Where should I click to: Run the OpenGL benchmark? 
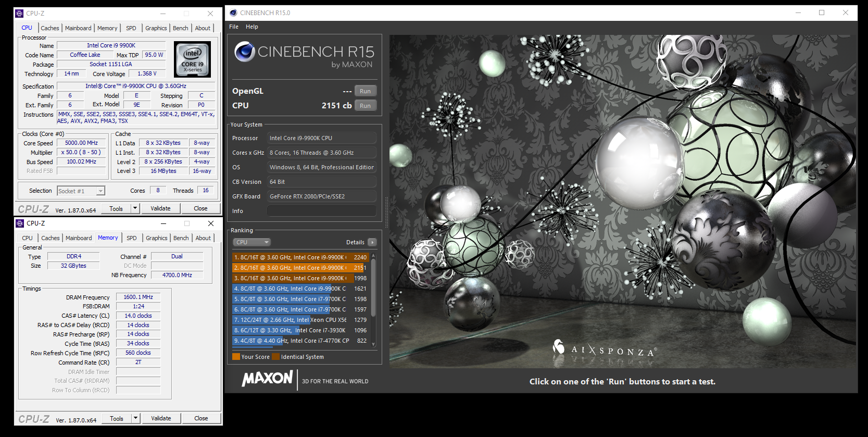[x=366, y=91]
